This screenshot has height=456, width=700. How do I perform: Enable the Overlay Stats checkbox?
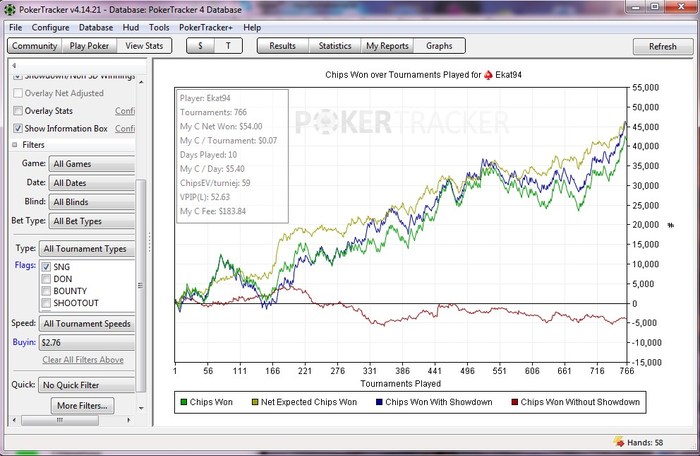(x=18, y=110)
